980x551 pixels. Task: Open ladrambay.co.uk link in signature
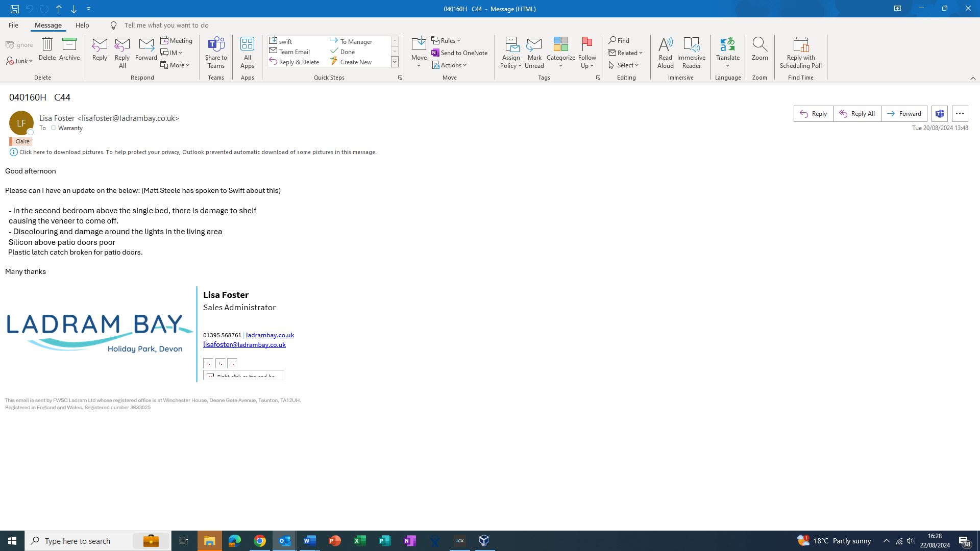(x=269, y=335)
